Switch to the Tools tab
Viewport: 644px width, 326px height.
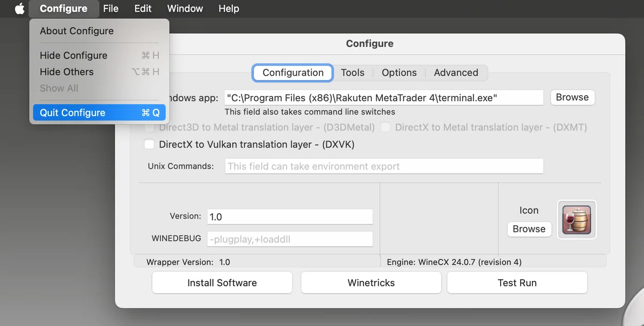(353, 73)
